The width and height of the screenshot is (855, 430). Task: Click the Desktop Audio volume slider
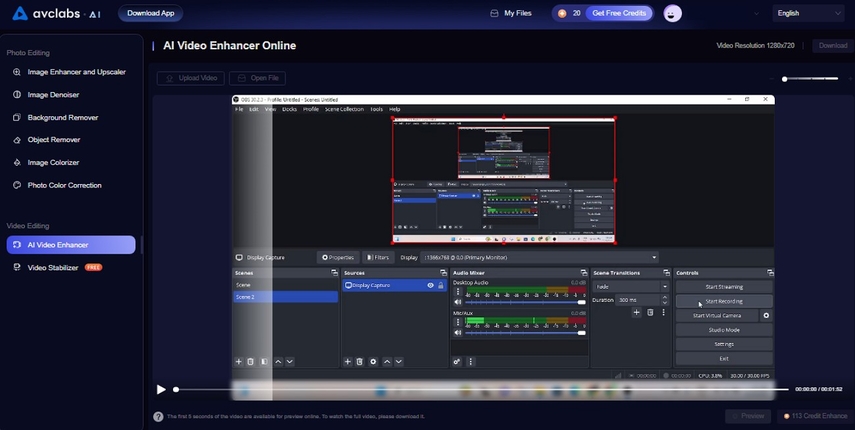click(525, 302)
